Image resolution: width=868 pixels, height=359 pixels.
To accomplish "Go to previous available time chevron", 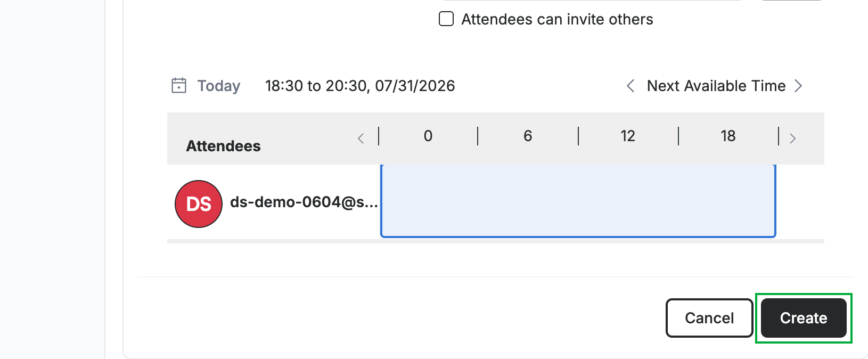I will [630, 86].
